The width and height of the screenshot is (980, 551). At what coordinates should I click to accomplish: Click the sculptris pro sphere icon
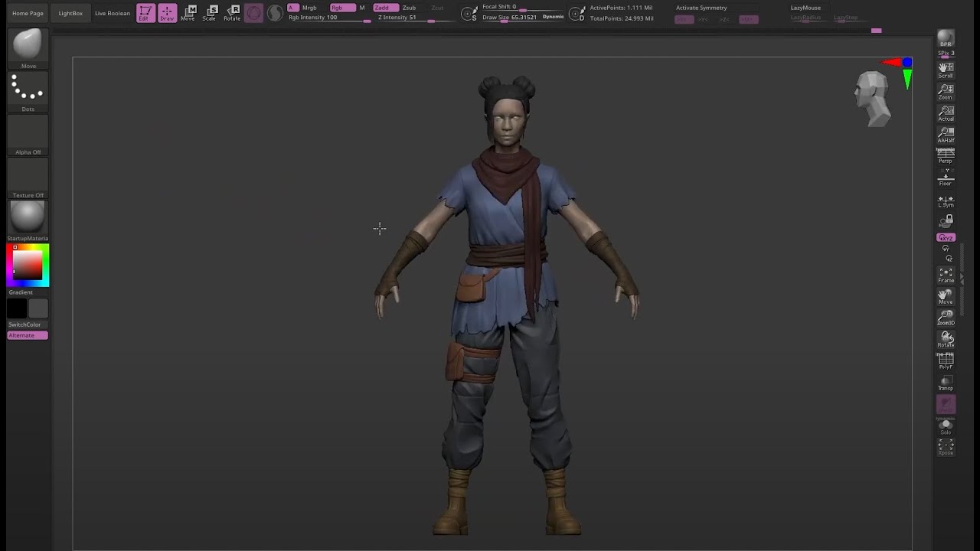(275, 13)
